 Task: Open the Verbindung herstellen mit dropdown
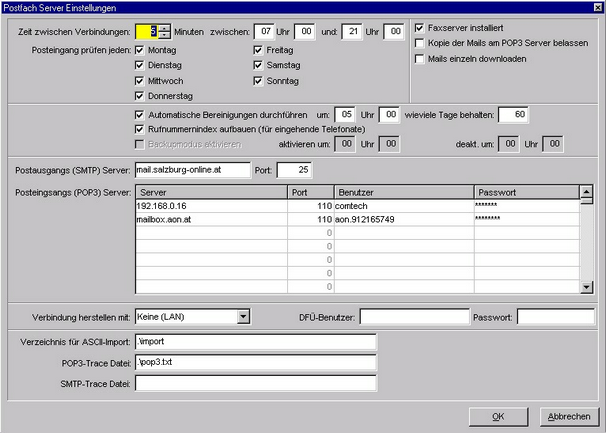click(x=243, y=317)
